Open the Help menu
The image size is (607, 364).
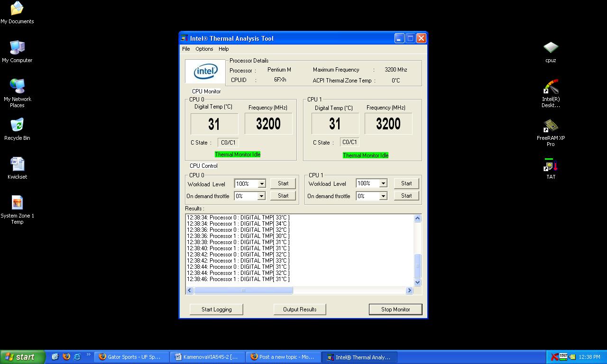223,49
